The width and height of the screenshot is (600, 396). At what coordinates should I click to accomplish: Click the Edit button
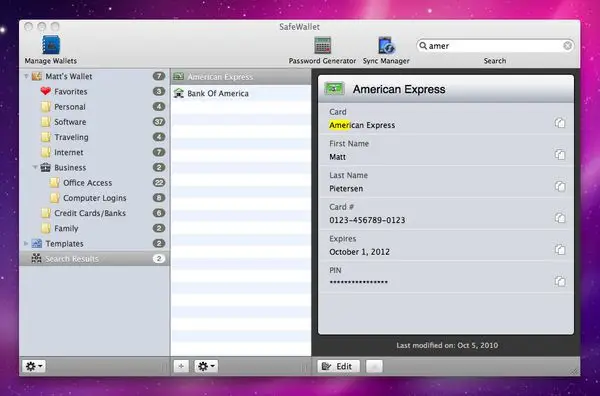click(338, 366)
